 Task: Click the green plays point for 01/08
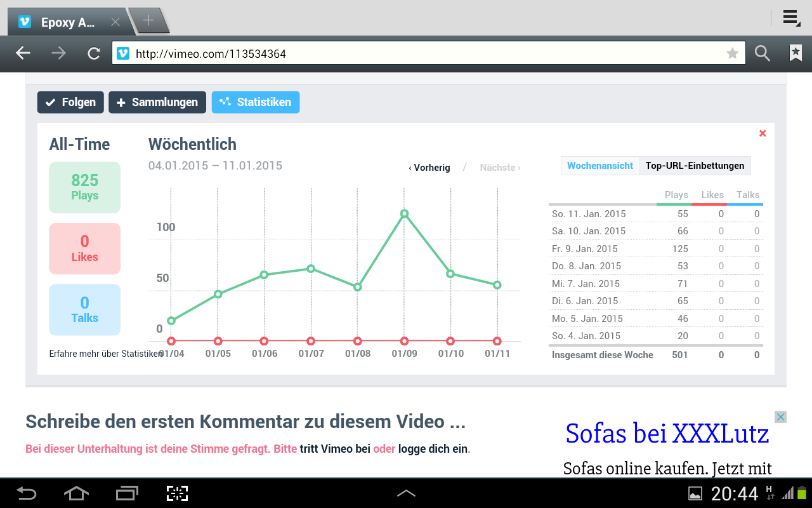click(x=358, y=287)
